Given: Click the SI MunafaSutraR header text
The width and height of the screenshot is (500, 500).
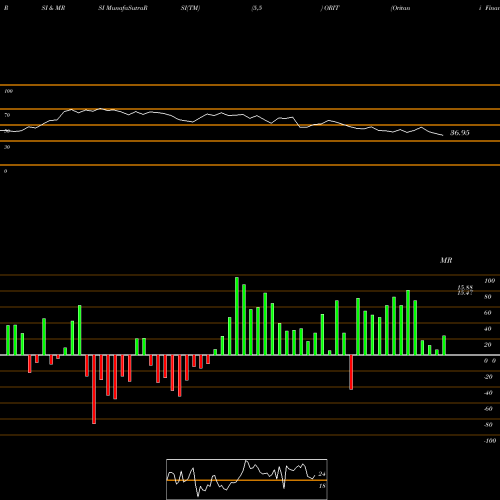Looking at the screenshot, I should point(123,8).
